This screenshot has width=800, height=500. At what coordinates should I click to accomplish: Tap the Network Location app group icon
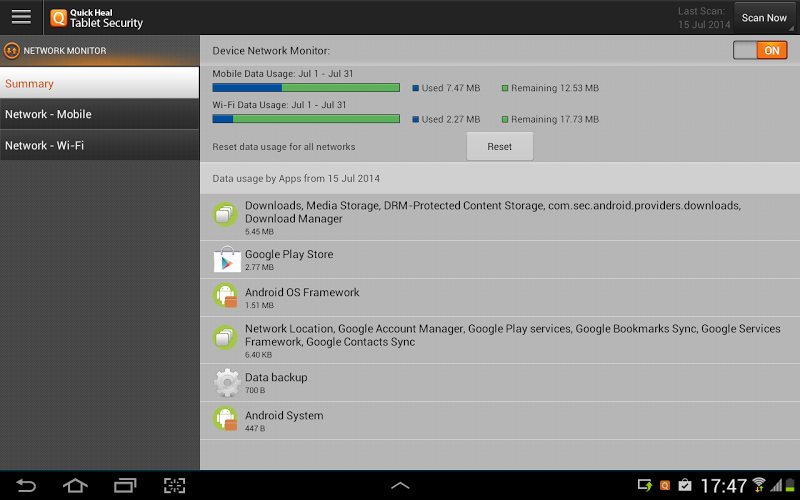tap(225, 337)
